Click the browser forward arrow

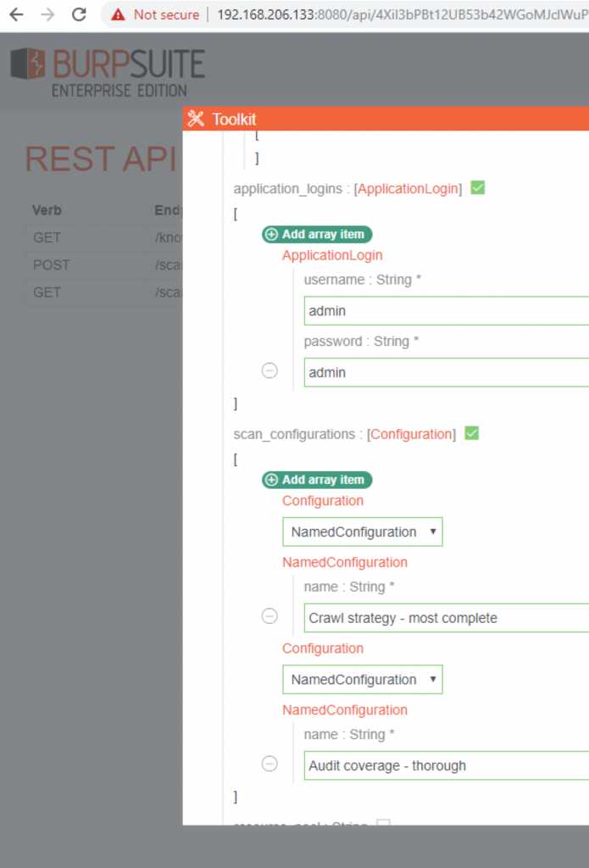(47, 14)
